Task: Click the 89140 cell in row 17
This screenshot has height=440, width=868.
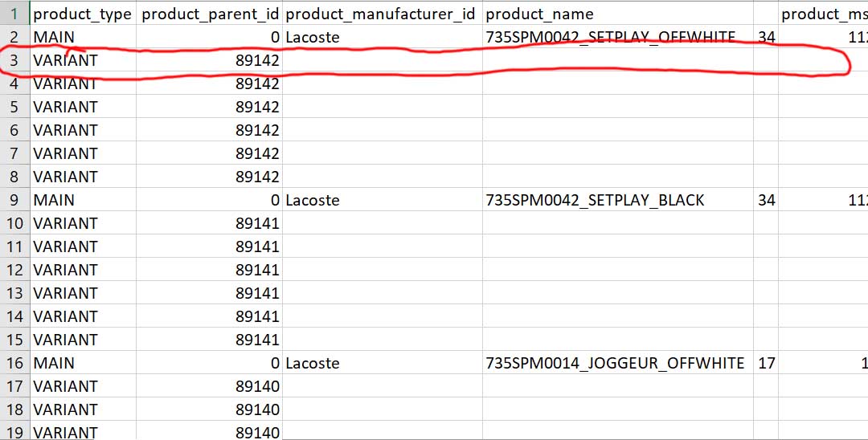Action: pyautogui.click(x=209, y=386)
